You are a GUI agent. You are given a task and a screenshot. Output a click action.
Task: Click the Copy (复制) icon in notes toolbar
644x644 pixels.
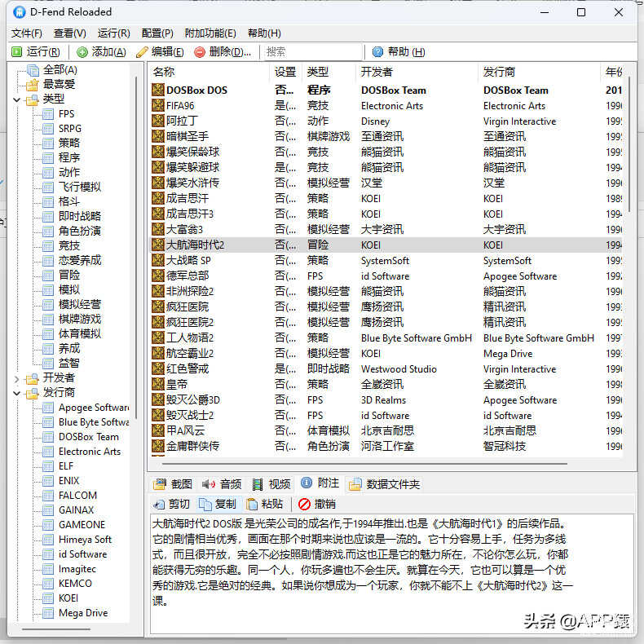pos(205,504)
